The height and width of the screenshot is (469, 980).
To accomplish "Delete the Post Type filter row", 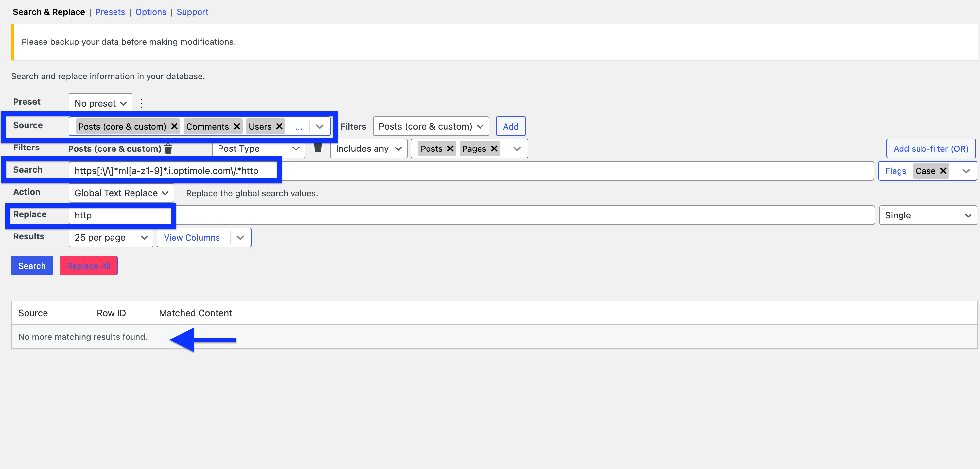I will (318, 148).
